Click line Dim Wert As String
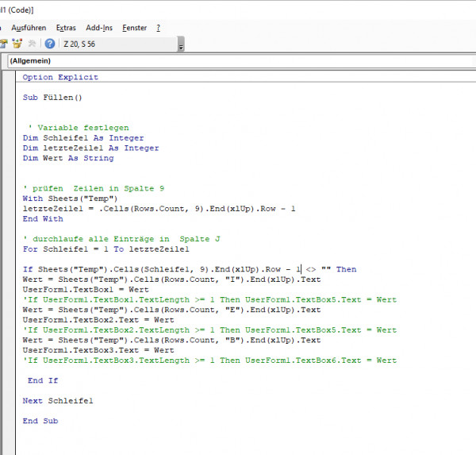 [x=68, y=158]
